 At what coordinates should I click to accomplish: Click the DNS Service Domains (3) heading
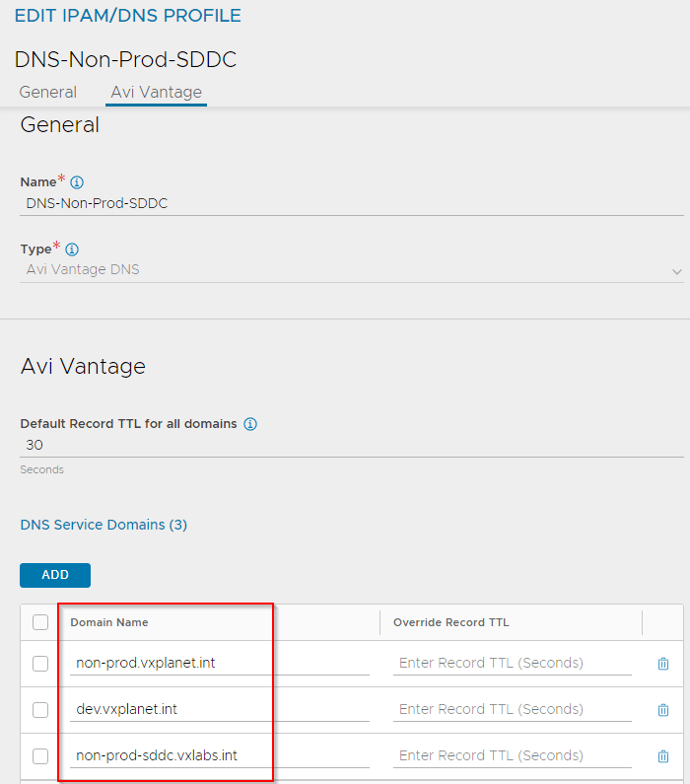[103, 525]
